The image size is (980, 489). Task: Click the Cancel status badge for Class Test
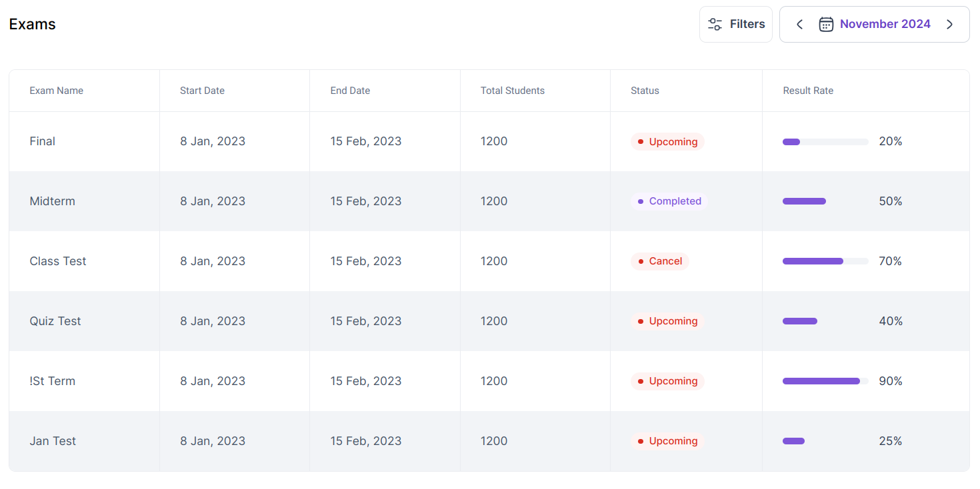tap(659, 261)
